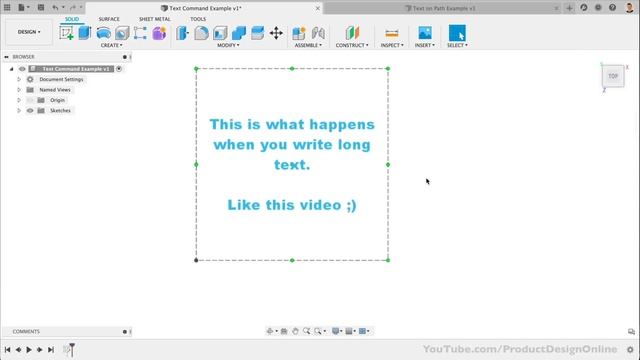Viewport: 640px width, 360px height.
Task: Open the Design workspace dropdown
Action: 29,32
